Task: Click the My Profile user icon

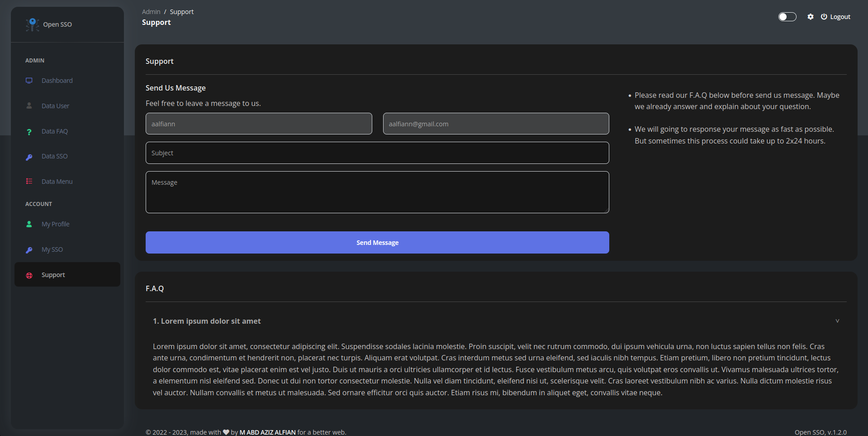Action: click(x=29, y=224)
